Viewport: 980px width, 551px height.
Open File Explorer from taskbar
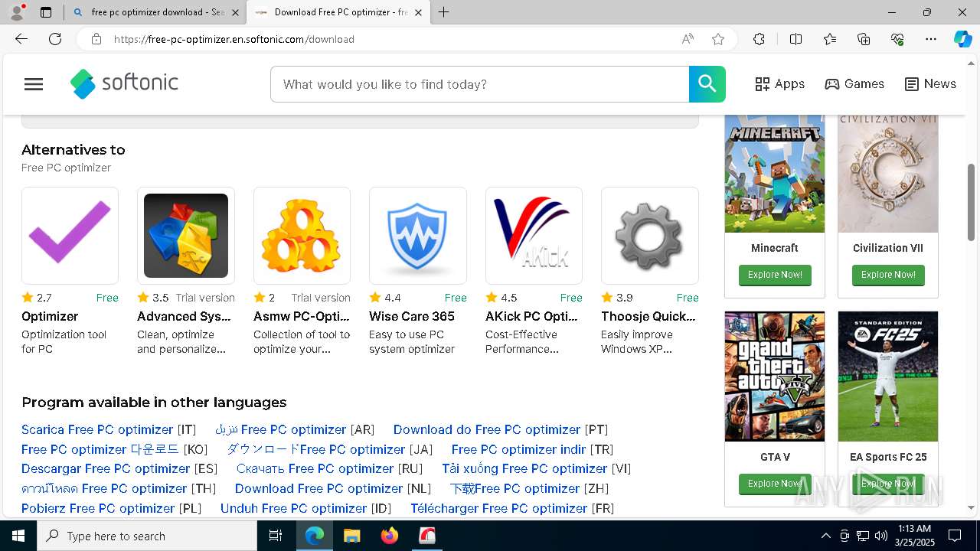point(351,536)
